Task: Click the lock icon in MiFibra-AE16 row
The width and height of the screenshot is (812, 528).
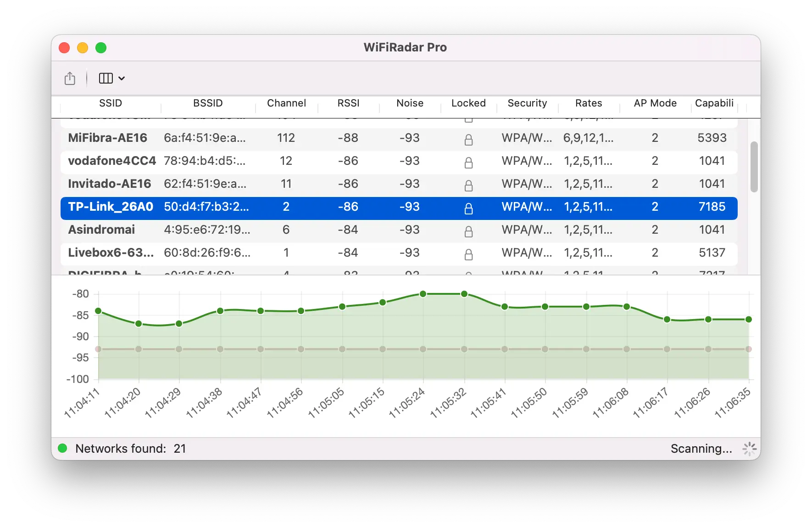Action: tap(468, 140)
